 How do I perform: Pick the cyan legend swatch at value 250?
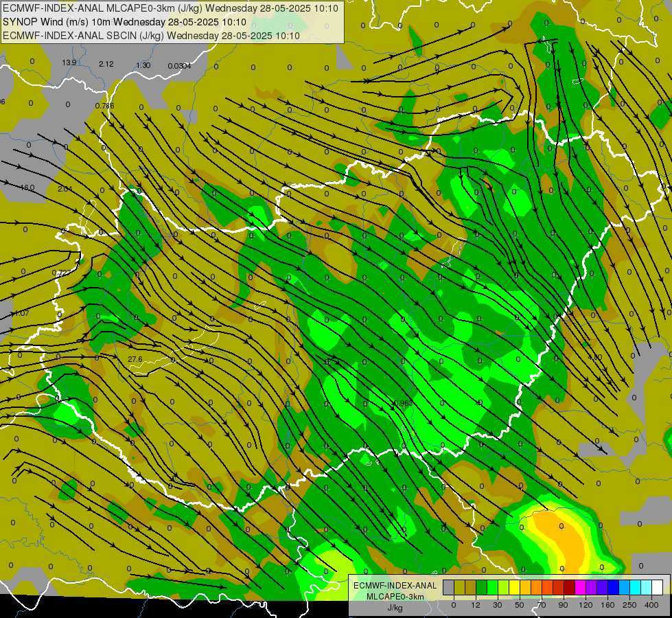[636, 587]
